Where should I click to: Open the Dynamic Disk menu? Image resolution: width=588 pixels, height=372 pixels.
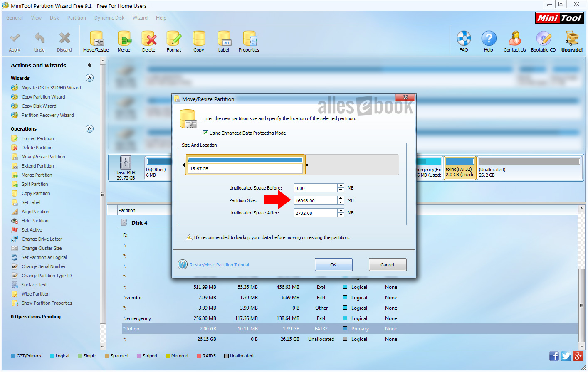[x=109, y=18]
